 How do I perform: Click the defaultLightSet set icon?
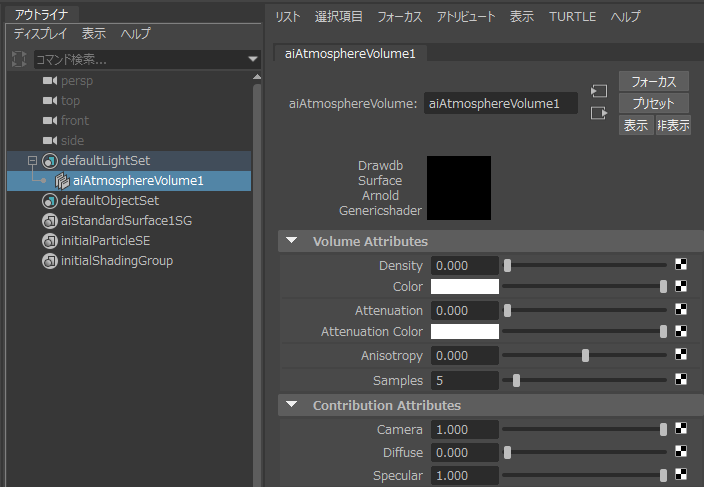coord(50,161)
